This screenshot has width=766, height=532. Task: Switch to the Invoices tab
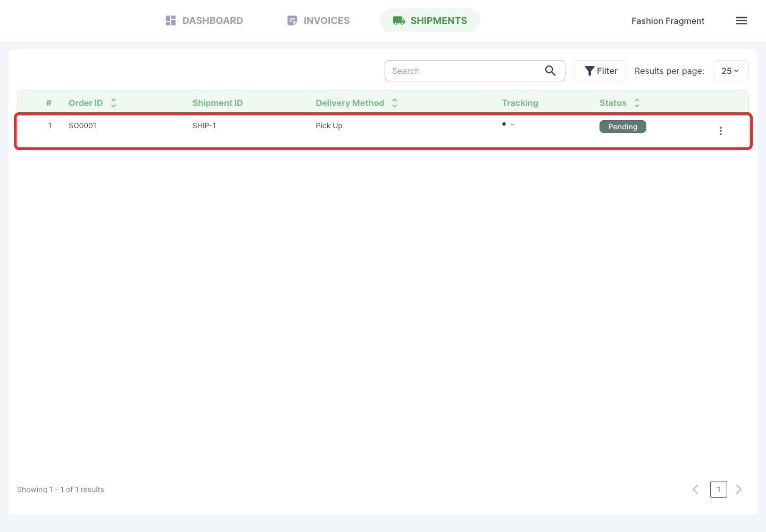318,21
